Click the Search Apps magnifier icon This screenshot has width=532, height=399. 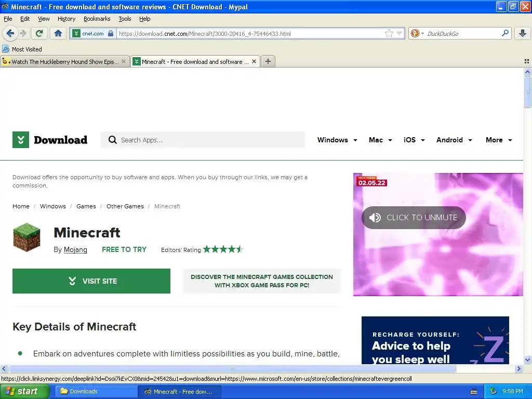[112, 140]
